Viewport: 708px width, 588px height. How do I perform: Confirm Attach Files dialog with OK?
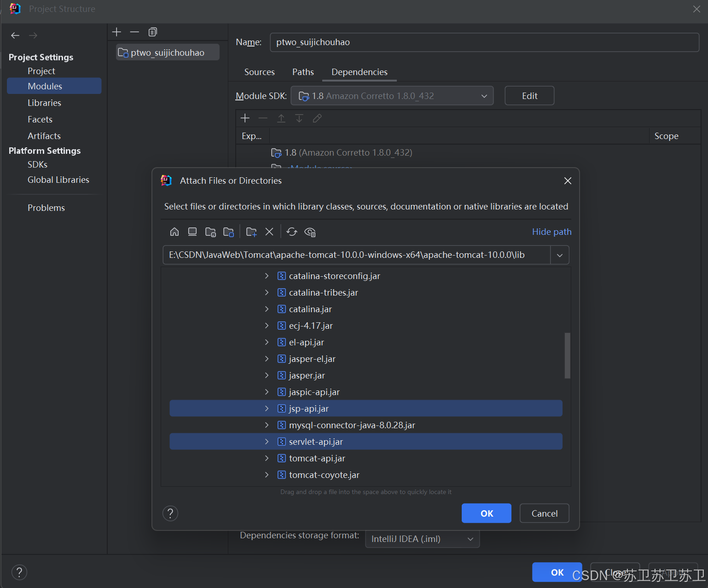487,513
